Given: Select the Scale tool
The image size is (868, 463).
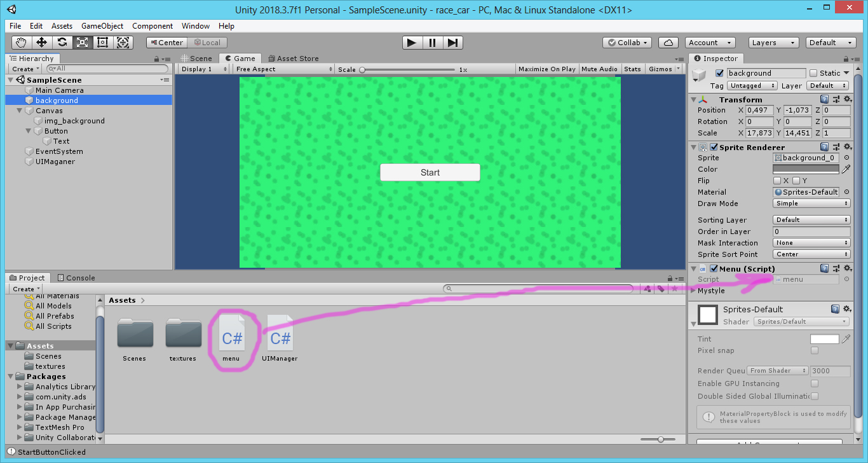Looking at the screenshot, I should (x=83, y=43).
